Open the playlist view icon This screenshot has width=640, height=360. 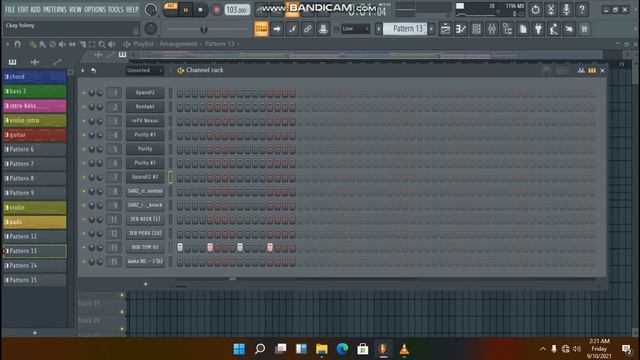(445, 29)
